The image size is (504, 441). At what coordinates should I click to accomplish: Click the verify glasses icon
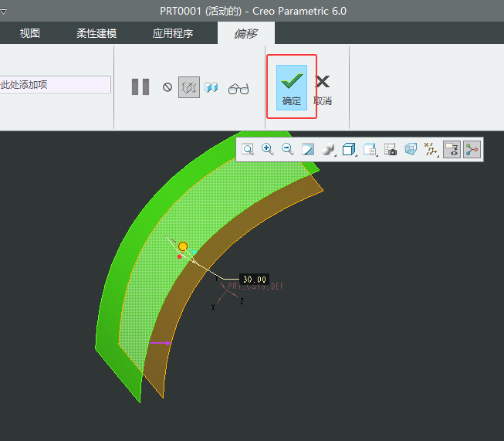tap(238, 89)
